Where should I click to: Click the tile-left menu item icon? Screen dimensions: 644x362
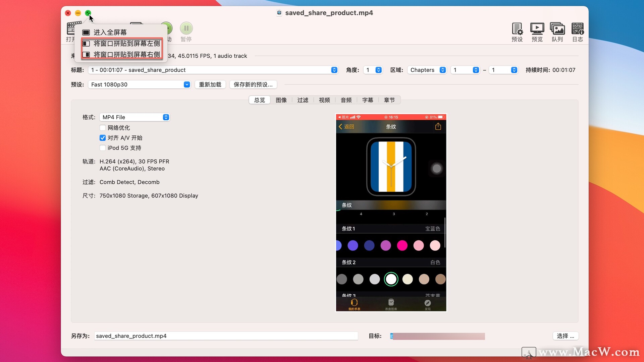(86, 44)
